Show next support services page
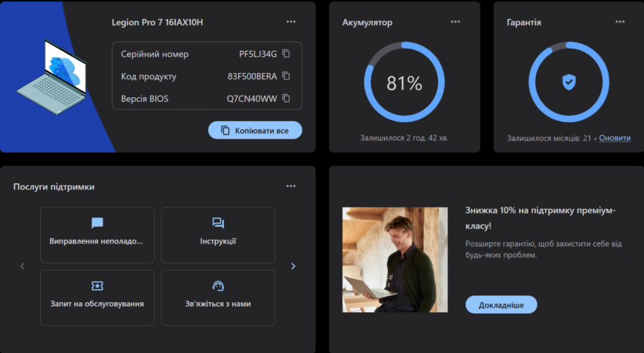Image resolution: width=644 pixels, height=353 pixels. [x=293, y=266]
